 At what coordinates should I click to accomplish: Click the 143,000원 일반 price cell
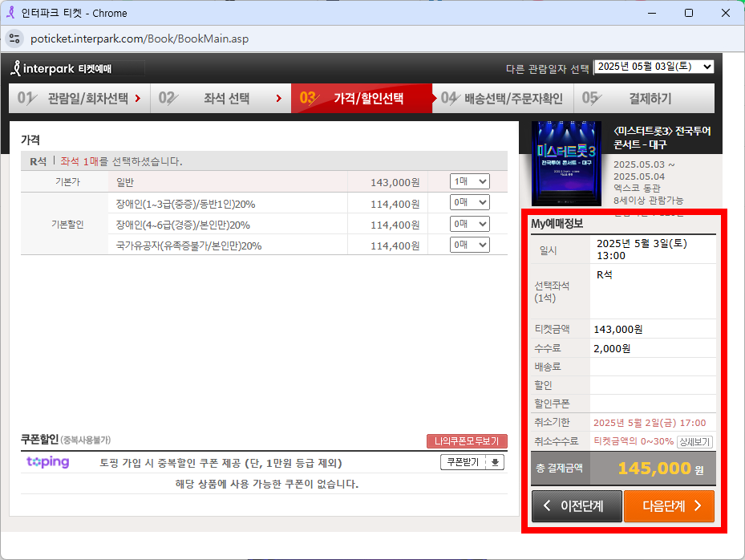click(x=395, y=183)
